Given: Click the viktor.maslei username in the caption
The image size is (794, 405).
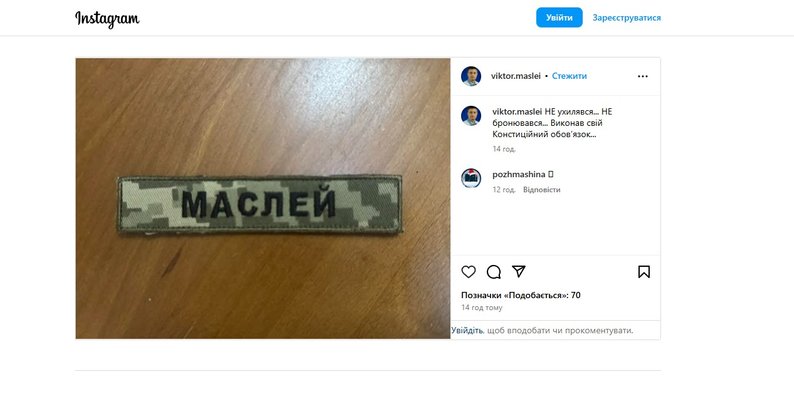Looking at the screenshot, I should [517, 111].
